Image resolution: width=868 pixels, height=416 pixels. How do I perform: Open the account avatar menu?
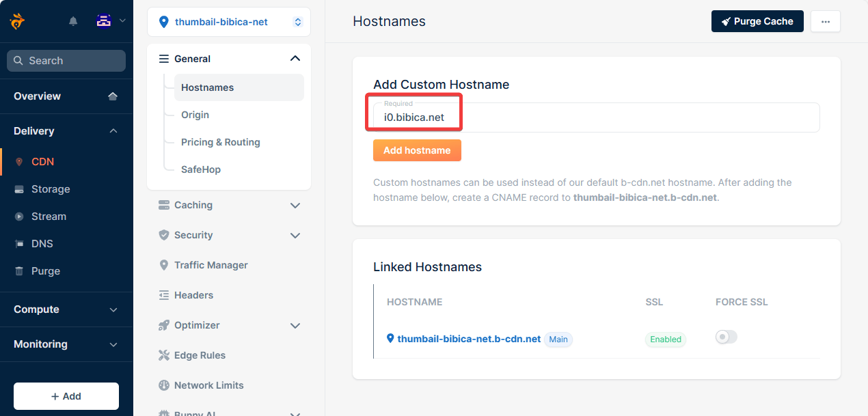pyautogui.click(x=104, y=21)
